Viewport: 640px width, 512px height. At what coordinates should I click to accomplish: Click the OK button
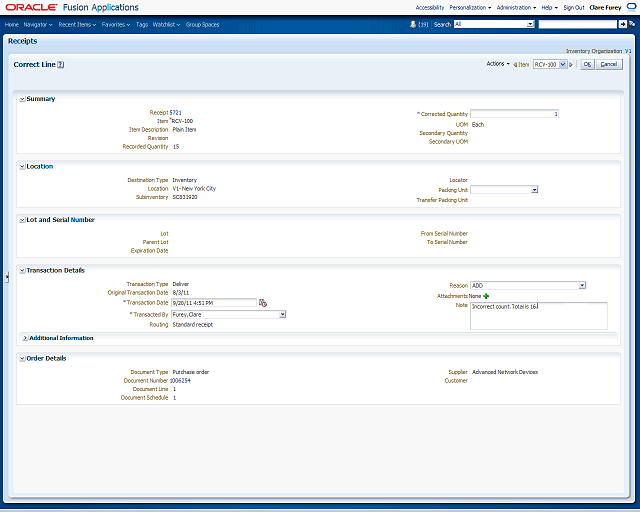587,64
